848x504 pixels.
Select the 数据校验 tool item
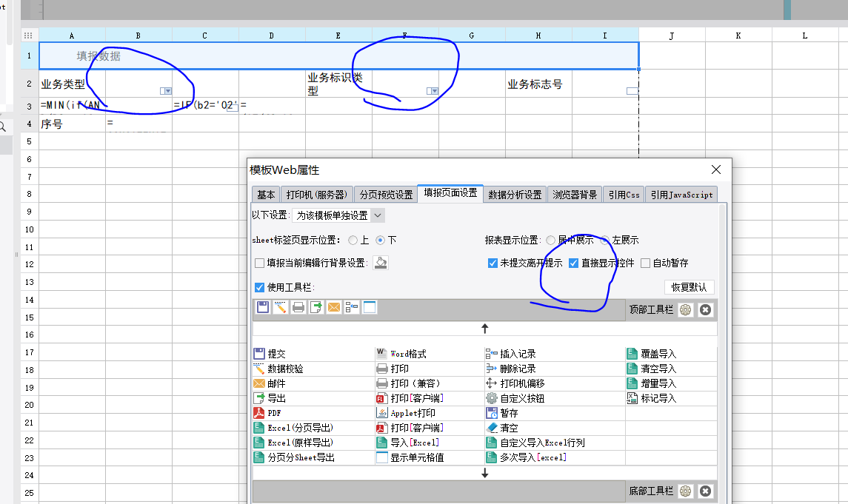click(x=278, y=369)
